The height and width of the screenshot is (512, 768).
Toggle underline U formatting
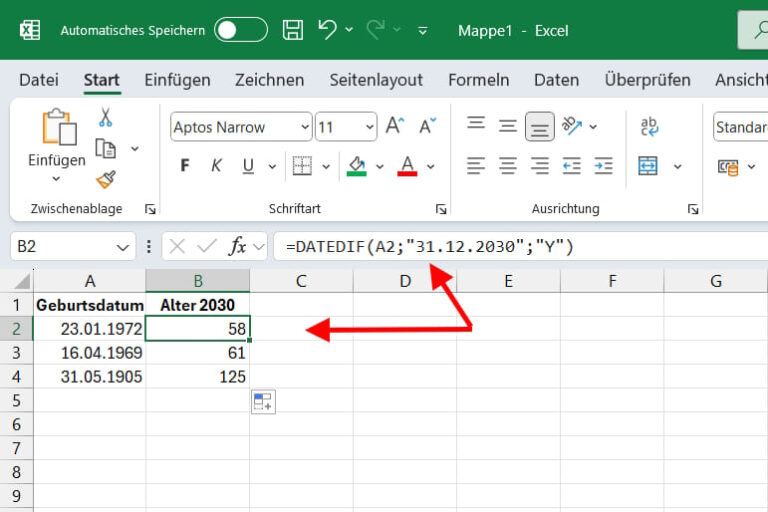tap(248, 166)
